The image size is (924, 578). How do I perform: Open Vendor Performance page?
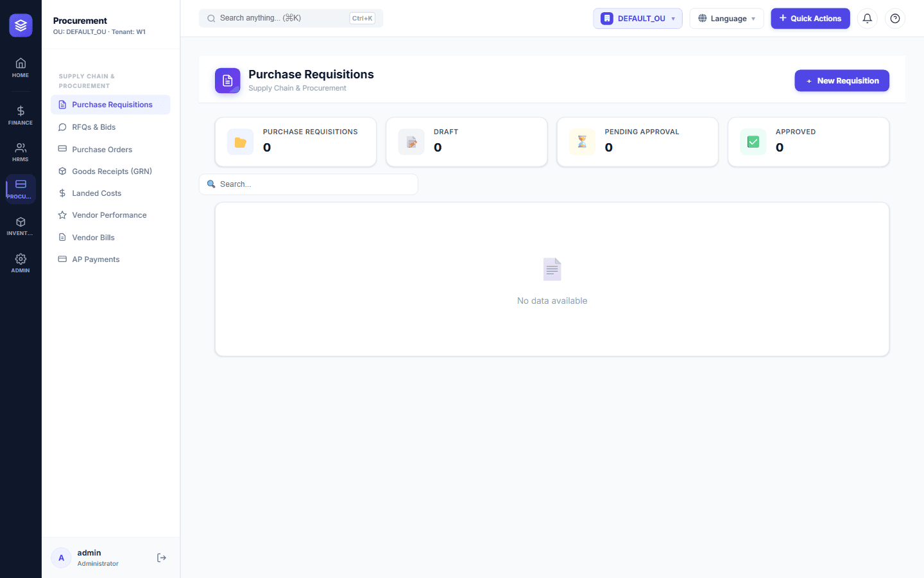pyautogui.click(x=110, y=215)
